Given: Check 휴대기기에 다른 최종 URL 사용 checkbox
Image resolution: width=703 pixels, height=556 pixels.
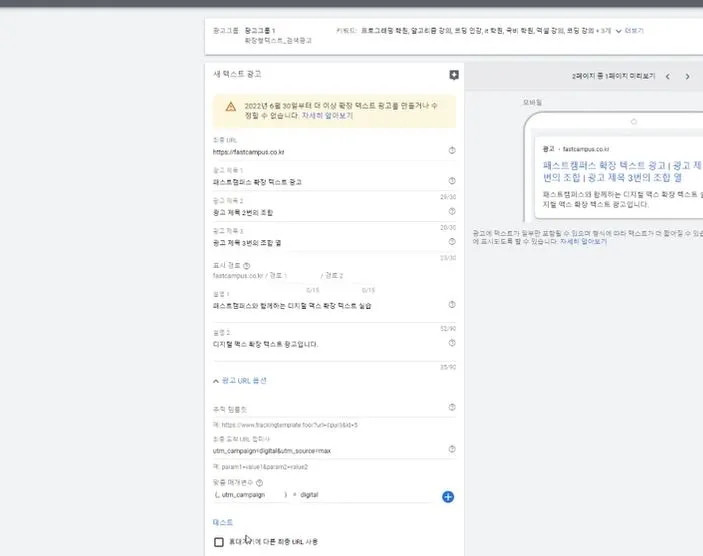Looking at the screenshot, I should [219, 542].
